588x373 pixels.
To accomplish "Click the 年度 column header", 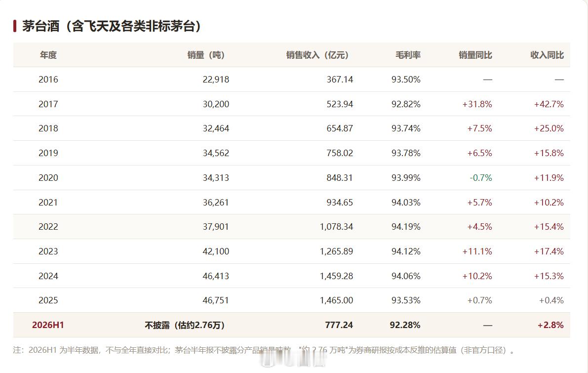I will pyautogui.click(x=48, y=55).
